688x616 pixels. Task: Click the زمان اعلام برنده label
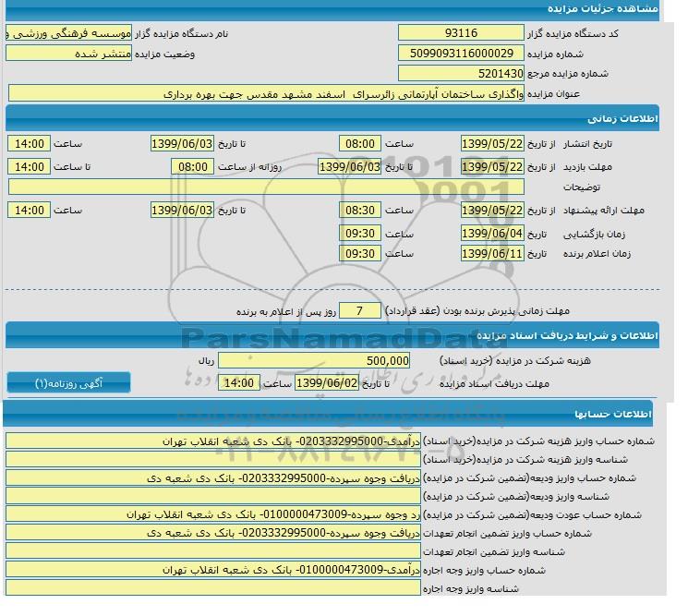coord(597,254)
